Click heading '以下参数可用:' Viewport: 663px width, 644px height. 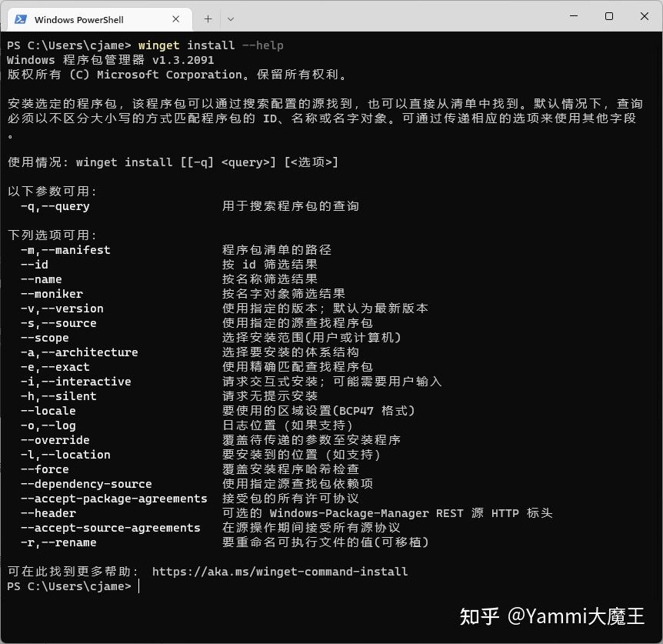point(52,192)
